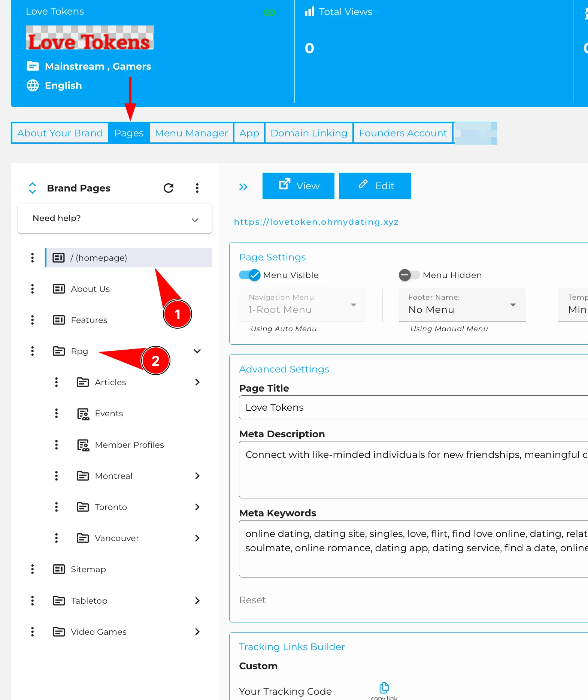Click the refresh icon beside Brand Pages
Screen dimensions: 588x700
click(x=169, y=188)
